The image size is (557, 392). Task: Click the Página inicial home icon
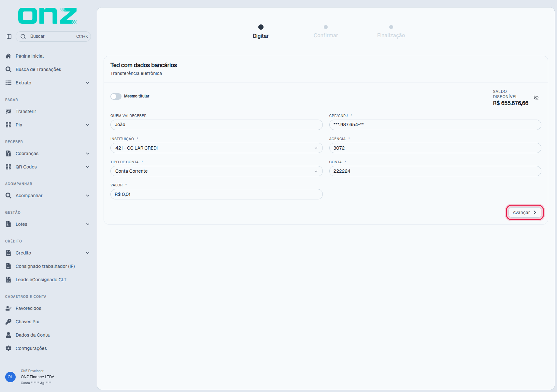[x=8, y=56]
